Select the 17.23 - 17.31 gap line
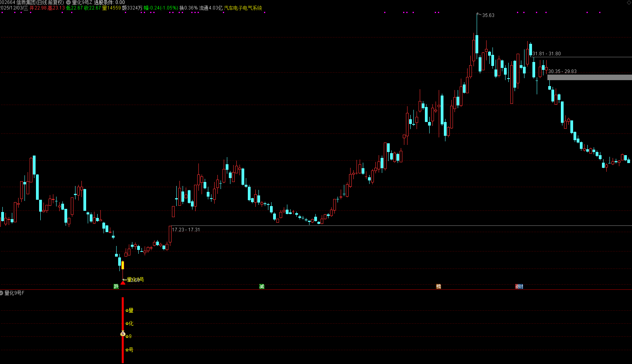Screen dimensions: 632x364 coord(400,226)
